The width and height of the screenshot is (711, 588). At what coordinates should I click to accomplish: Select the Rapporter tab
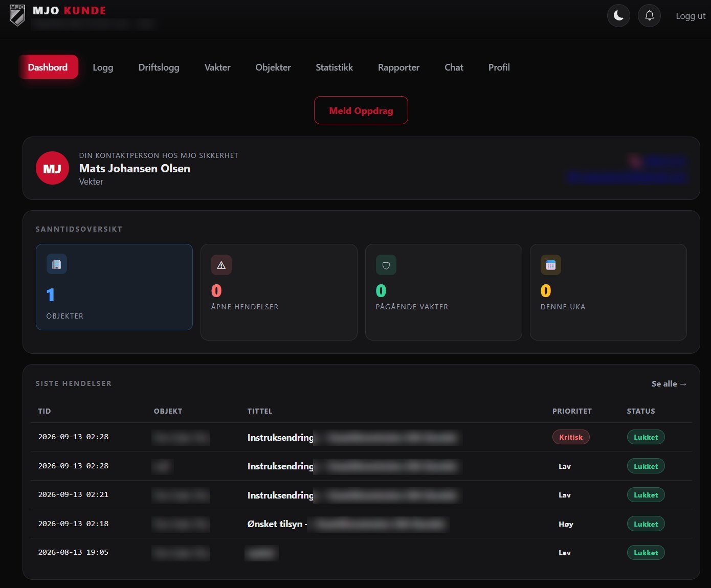(x=398, y=67)
